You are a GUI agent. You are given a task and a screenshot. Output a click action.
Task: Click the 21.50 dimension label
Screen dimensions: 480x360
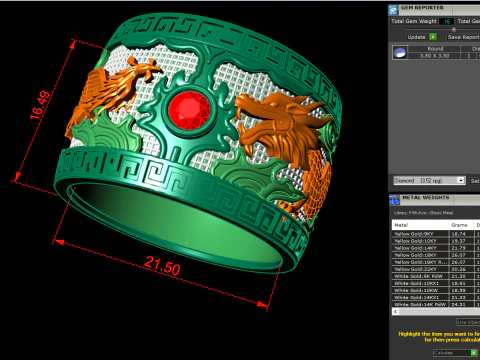[x=162, y=265]
